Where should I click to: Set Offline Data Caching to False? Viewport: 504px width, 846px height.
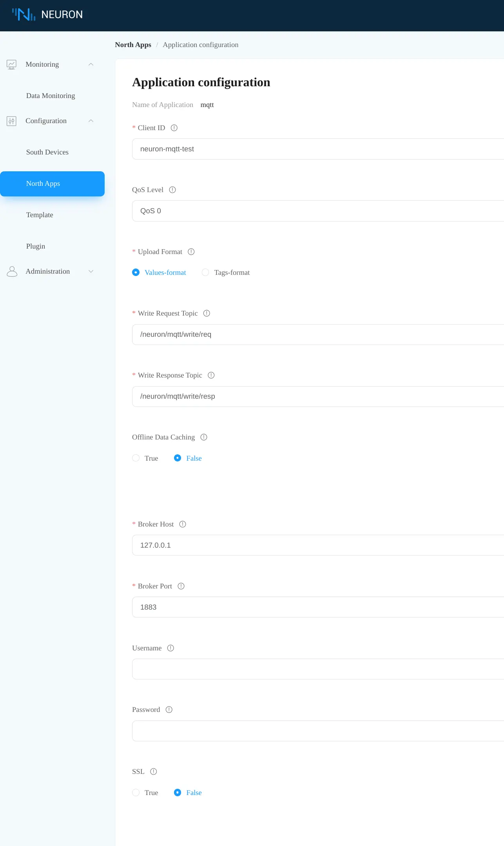pos(178,458)
